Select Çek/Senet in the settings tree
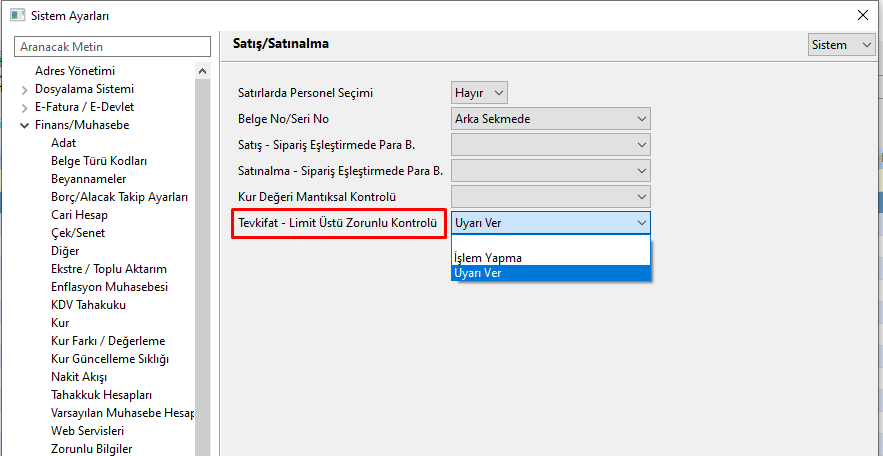Image resolution: width=883 pixels, height=456 pixels. 78,233
